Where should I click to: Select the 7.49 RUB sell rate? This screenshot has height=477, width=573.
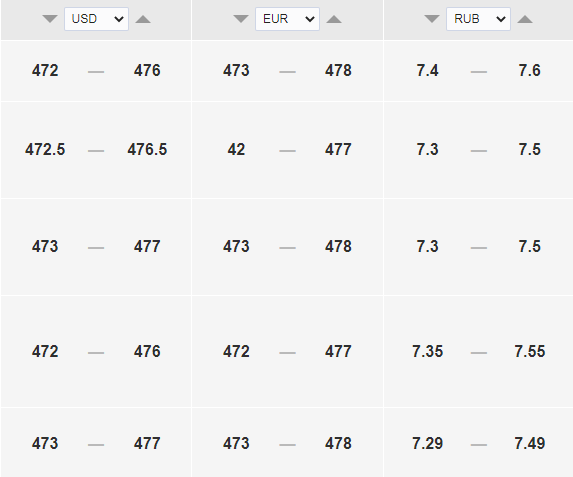point(530,444)
